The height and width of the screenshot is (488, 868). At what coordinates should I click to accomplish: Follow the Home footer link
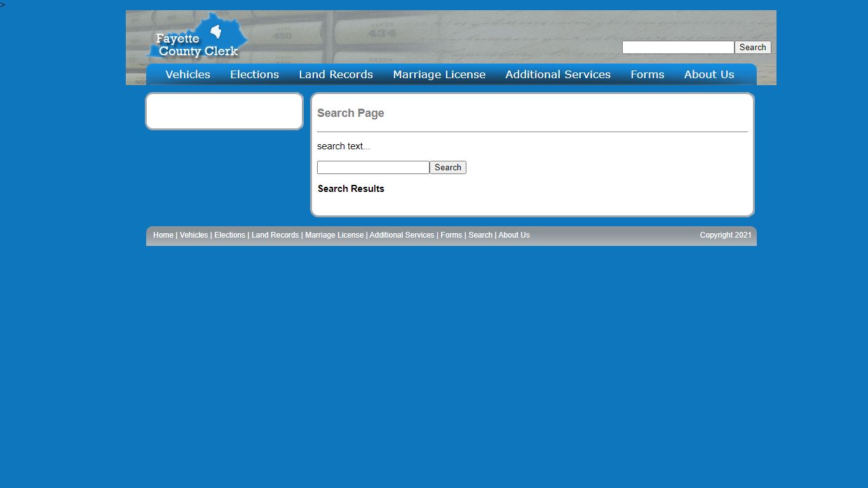tap(163, 235)
